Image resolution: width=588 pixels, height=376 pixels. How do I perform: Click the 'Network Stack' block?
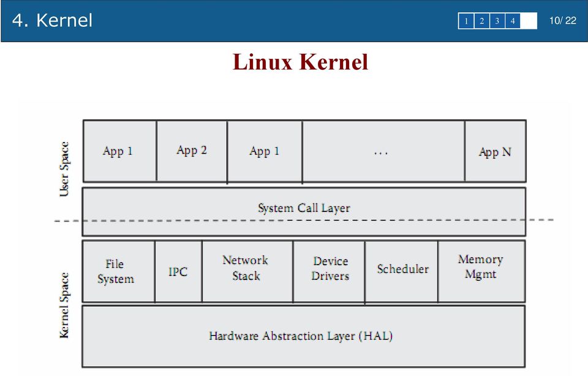coord(247,271)
